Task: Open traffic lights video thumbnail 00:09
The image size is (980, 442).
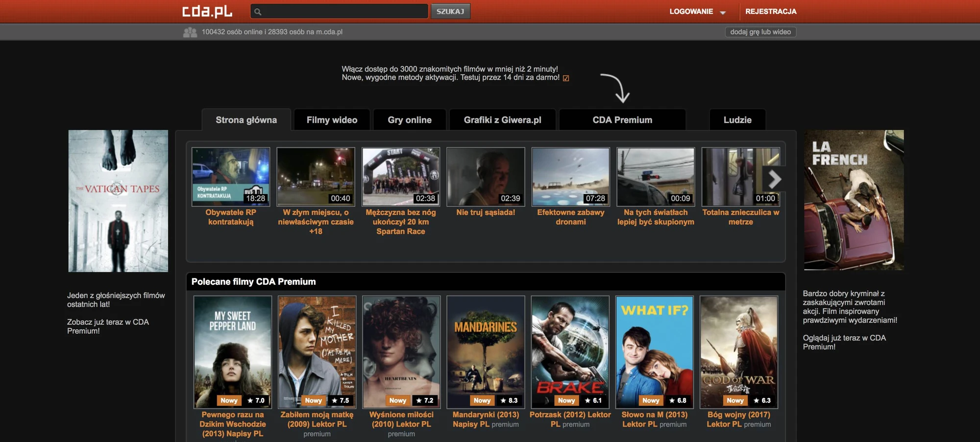Action: click(x=656, y=177)
